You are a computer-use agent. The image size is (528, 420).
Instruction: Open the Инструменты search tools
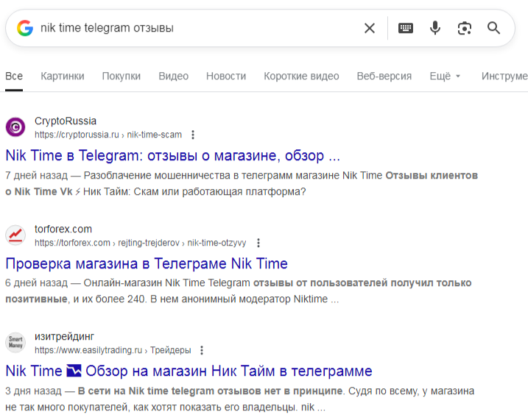pyautogui.click(x=504, y=76)
